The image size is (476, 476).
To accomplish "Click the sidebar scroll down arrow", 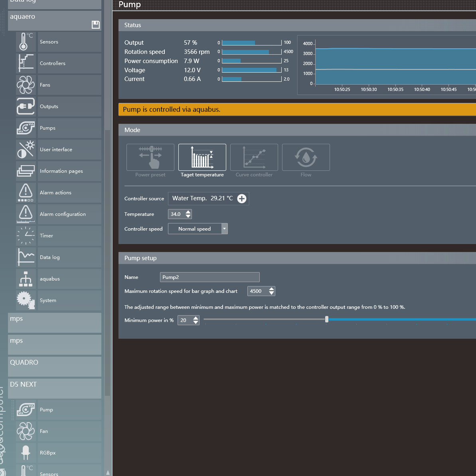I will tap(108, 472).
